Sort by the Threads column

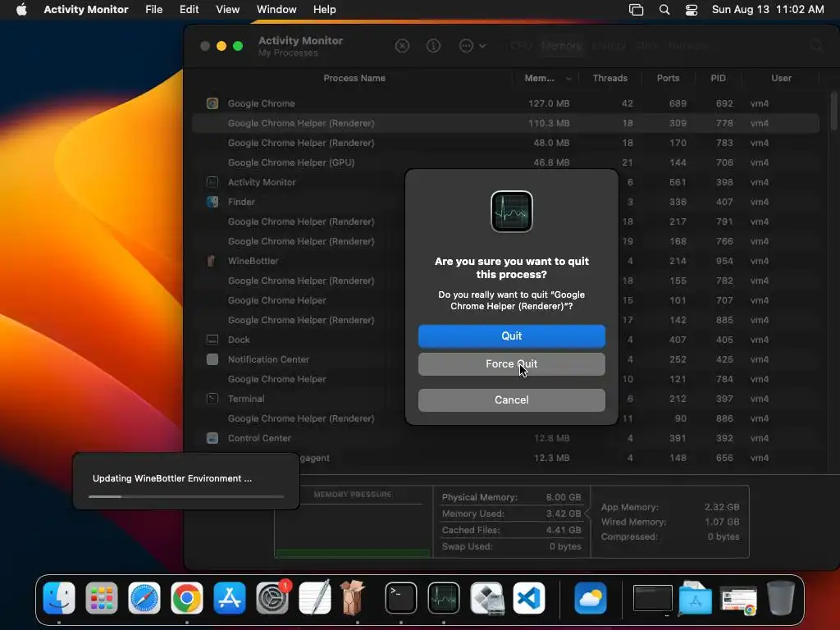(609, 78)
